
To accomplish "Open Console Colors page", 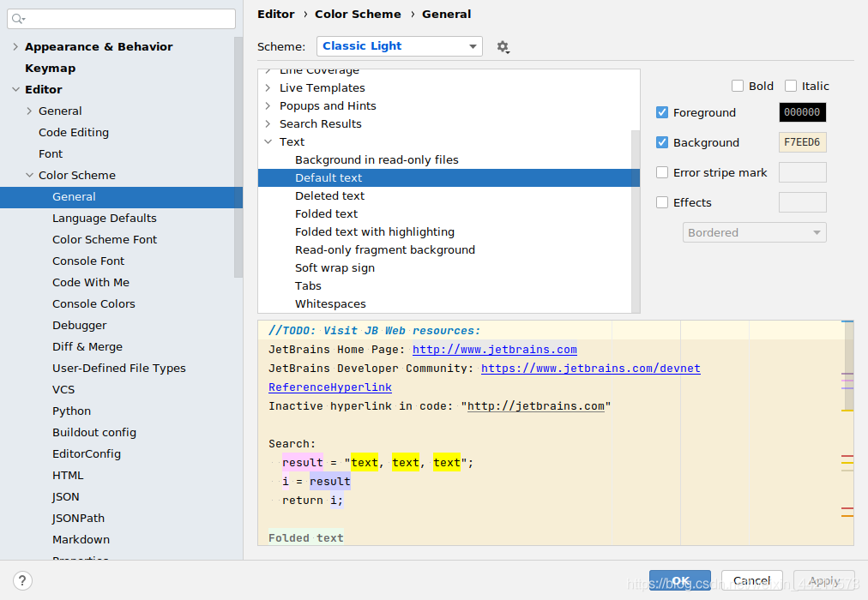I will tap(93, 304).
